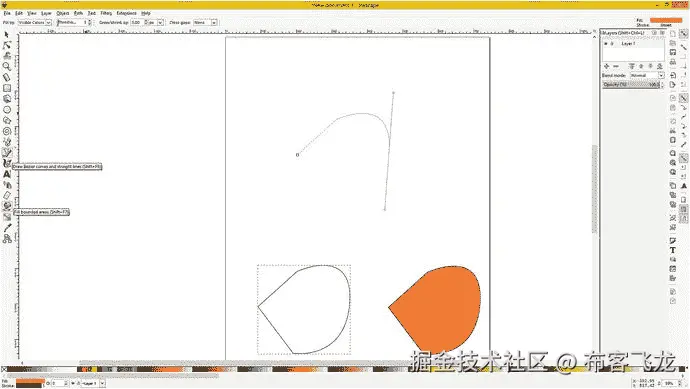
Task: Select the Connector tool
Action: (x=7, y=239)
